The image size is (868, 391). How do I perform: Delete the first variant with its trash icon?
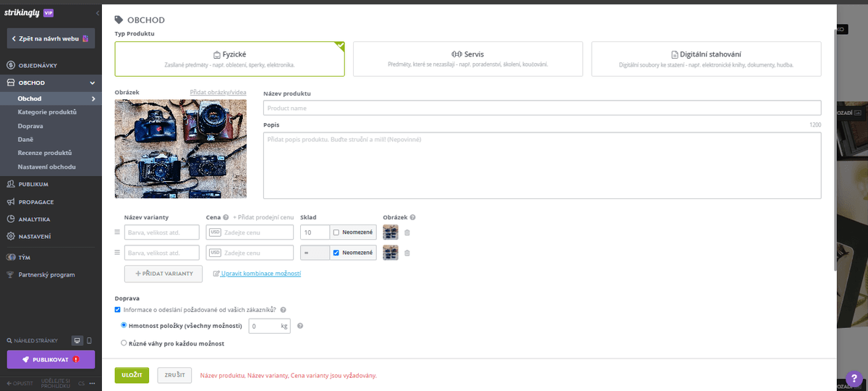click(x=407, y=232)
